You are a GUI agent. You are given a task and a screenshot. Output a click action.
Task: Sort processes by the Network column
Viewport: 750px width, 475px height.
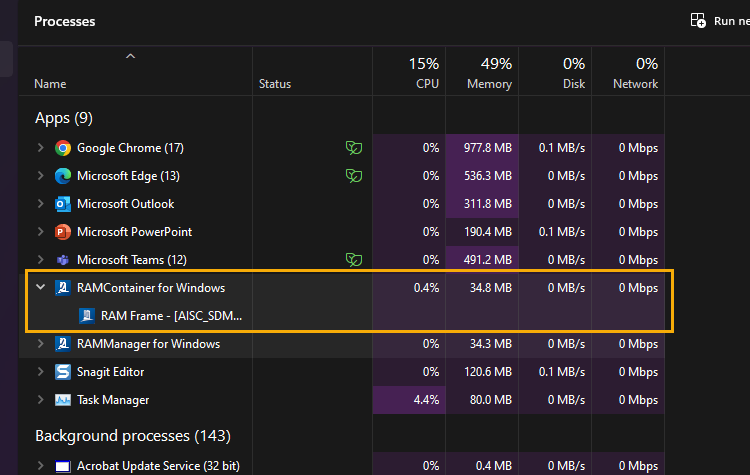click(635, 84)
